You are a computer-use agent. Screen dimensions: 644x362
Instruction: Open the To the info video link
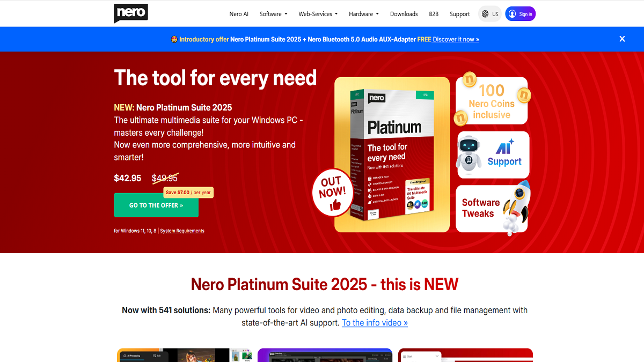coord(374,322)
